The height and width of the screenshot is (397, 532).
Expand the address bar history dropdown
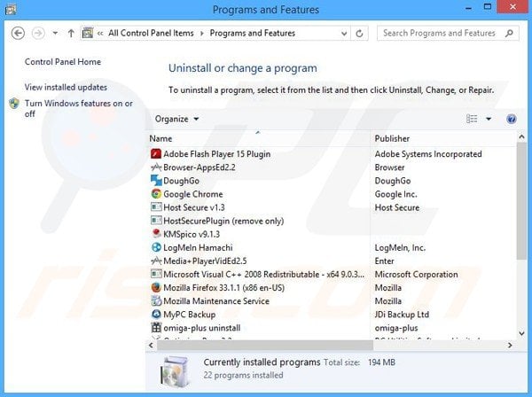point(344,33)
